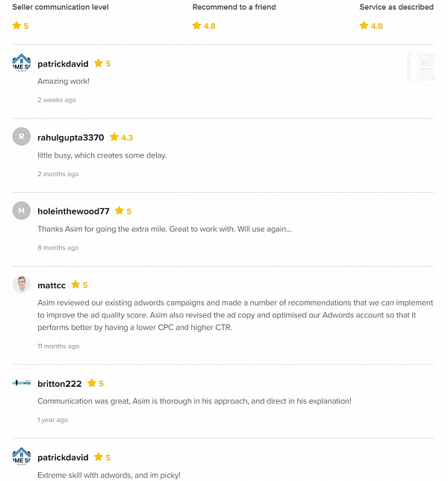Click rahulgupta3370's gray R avatar
Screen dimensions: 448x481
coord(22,137)
